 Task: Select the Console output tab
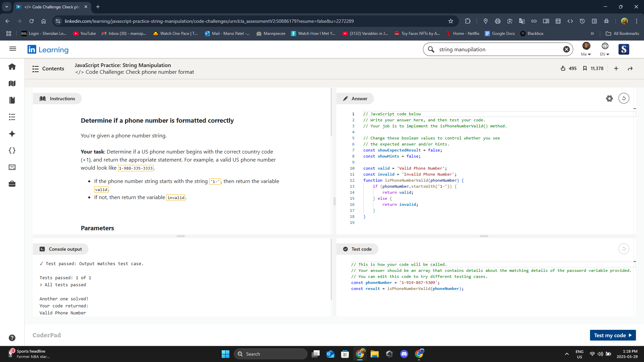click(x=61, y=249)
